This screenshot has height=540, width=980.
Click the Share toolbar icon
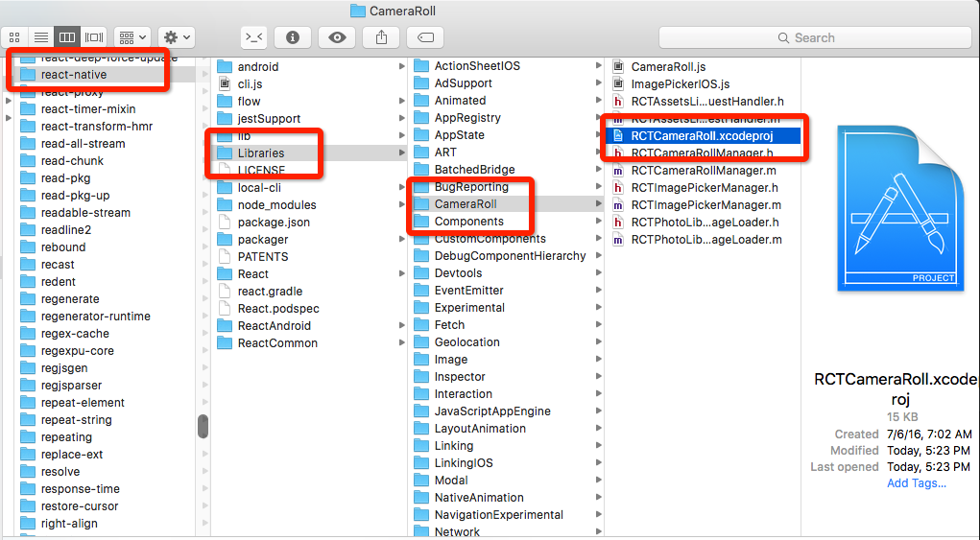(381, 37)
